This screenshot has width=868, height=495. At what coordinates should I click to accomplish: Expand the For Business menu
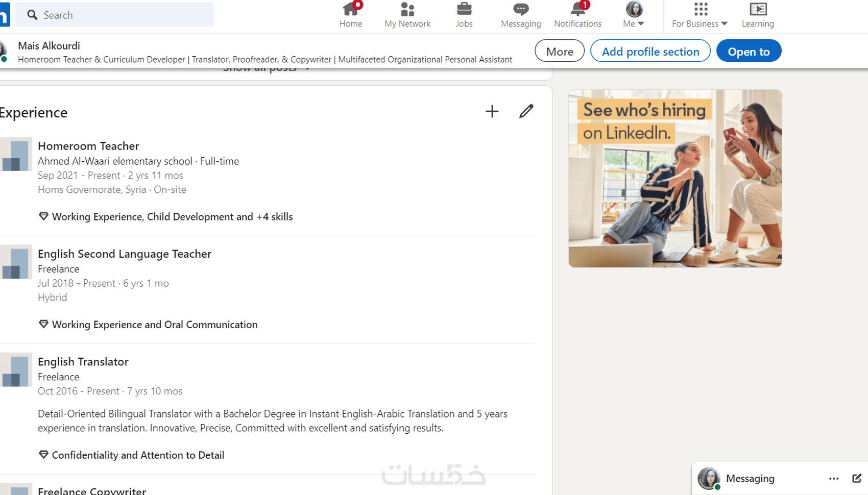[700, 15]
